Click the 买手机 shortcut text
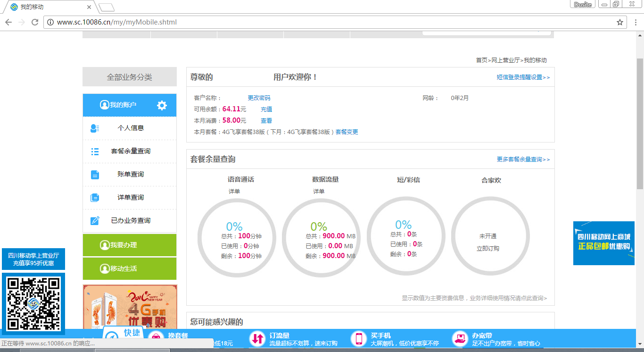This screenshot has width=644, height=352. (381, 335)
